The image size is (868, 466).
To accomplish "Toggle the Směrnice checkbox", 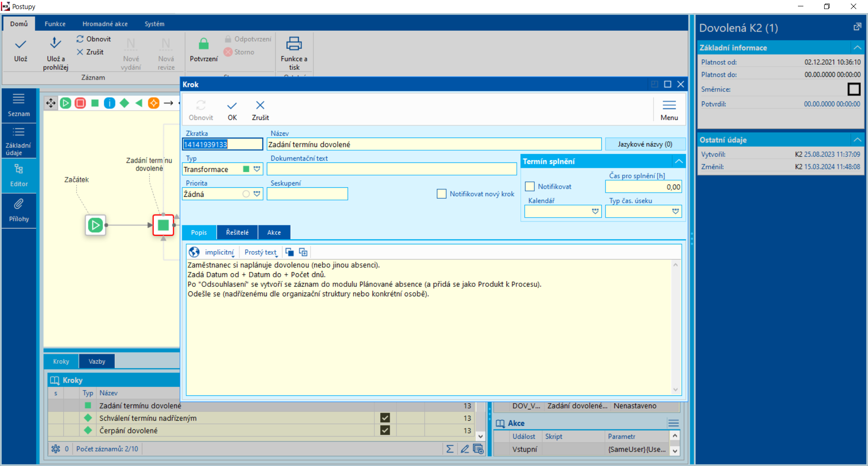I will [854, 89].
